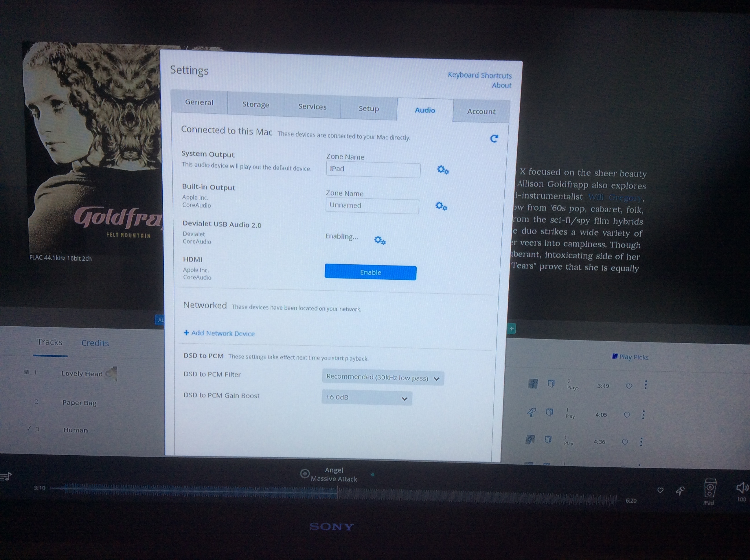750x560 pixels.
Task: Favorite the now playing song Angel
Action: point(660,490)
